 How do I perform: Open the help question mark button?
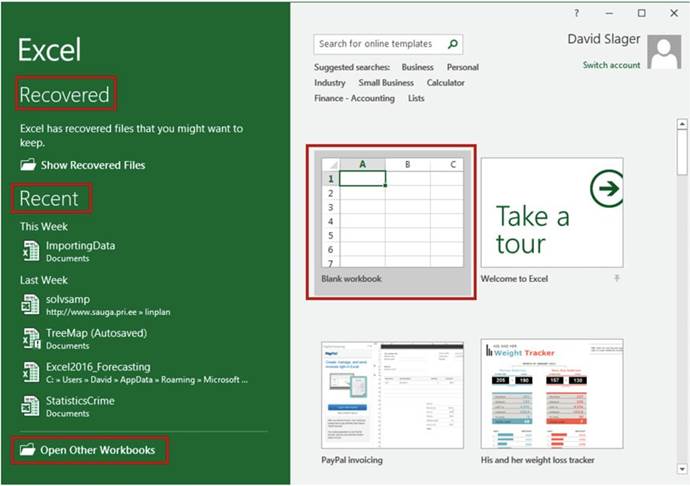point(577,13)
